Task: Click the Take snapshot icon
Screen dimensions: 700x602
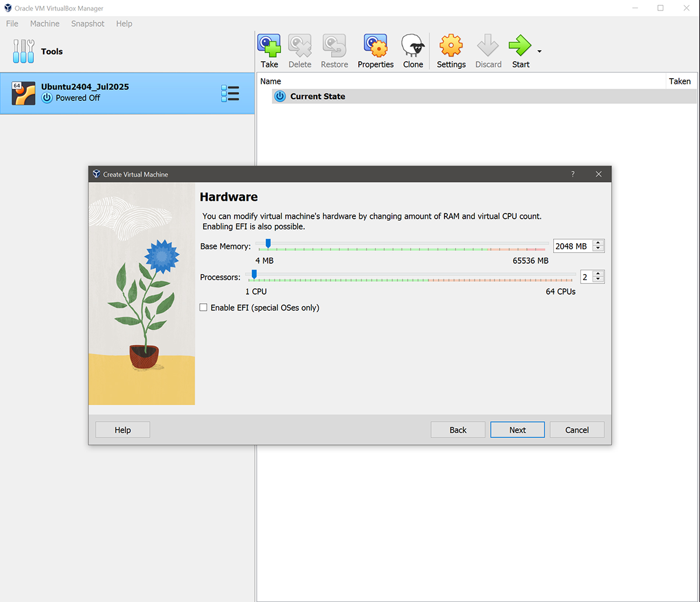Action: click(x=269, y=45)
